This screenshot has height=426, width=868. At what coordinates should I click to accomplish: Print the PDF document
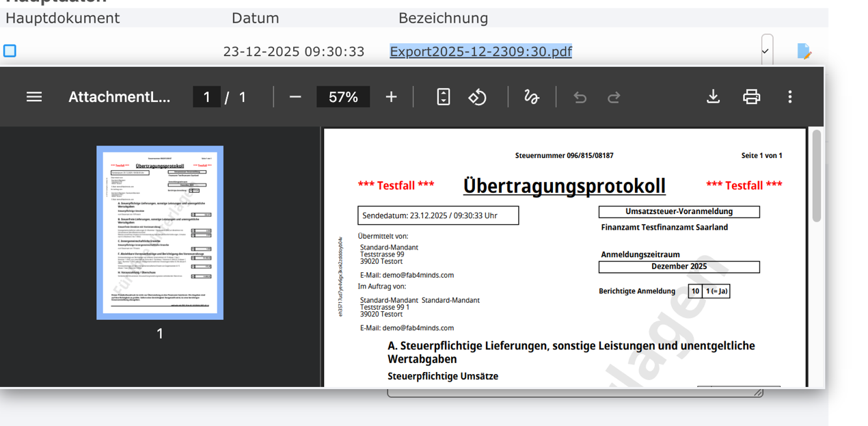click(x=751, y=97)
